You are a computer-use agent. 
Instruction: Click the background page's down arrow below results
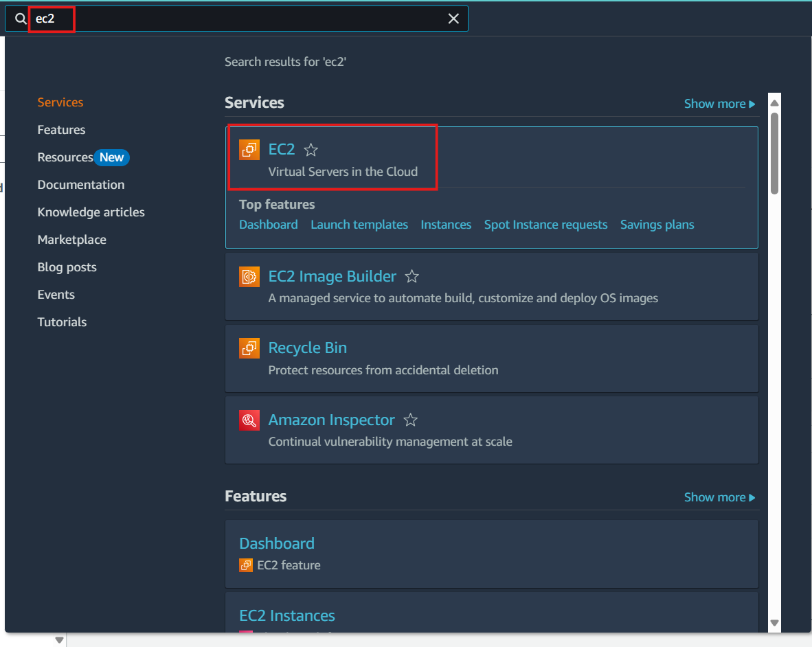pyautogui.click(x=60, y=640)
